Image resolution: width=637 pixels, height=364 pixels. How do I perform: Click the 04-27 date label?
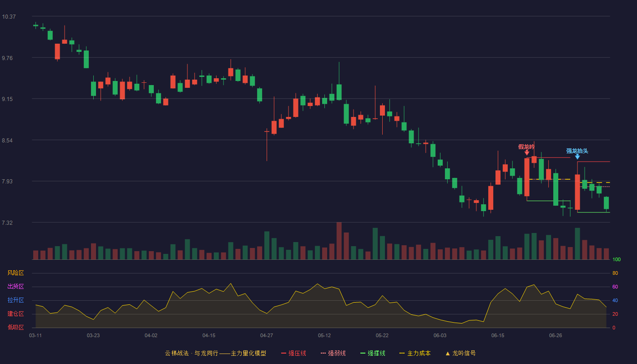(x=267, y=335)
